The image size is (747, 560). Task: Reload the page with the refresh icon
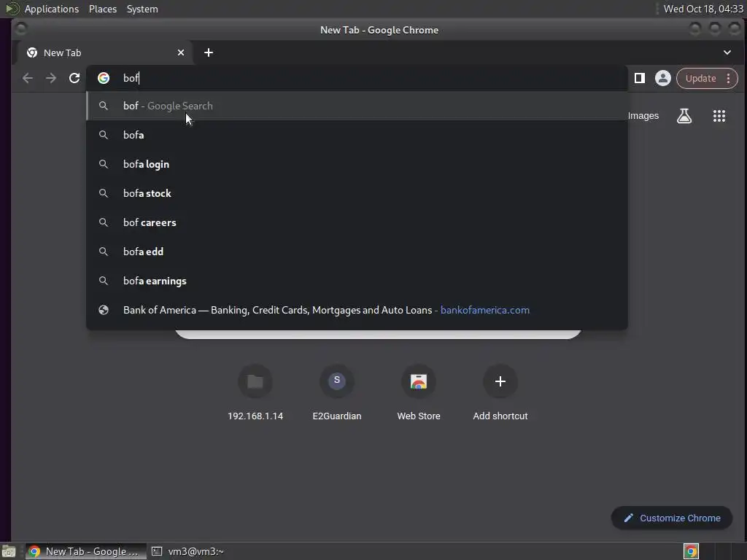pyautogui.click(x=74, y=78)
